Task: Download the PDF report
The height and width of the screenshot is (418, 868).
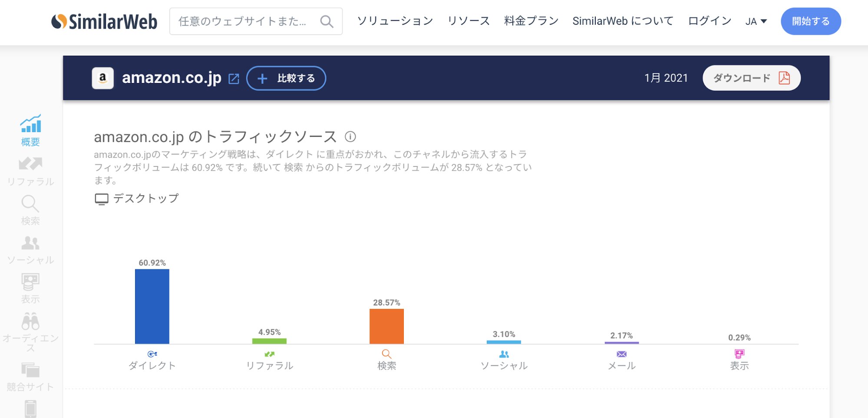Action: (751, 78)
